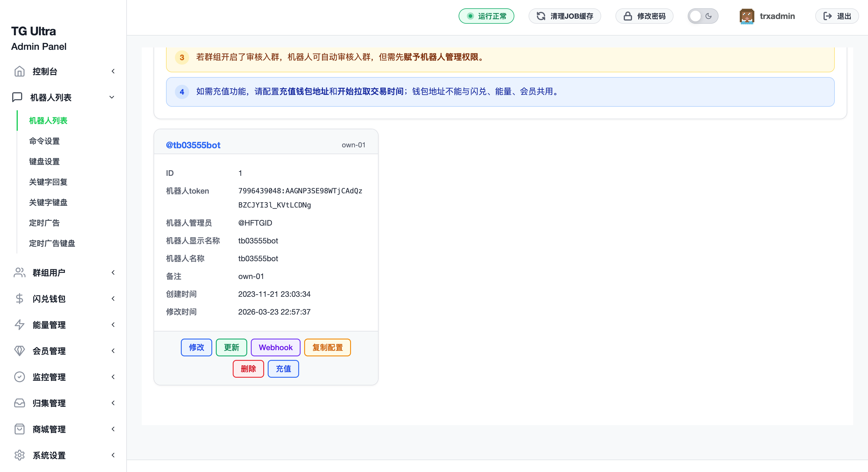Expand the 控制台 menu chevron
Viewport: 868px width, 472px height.
(113, 71)
